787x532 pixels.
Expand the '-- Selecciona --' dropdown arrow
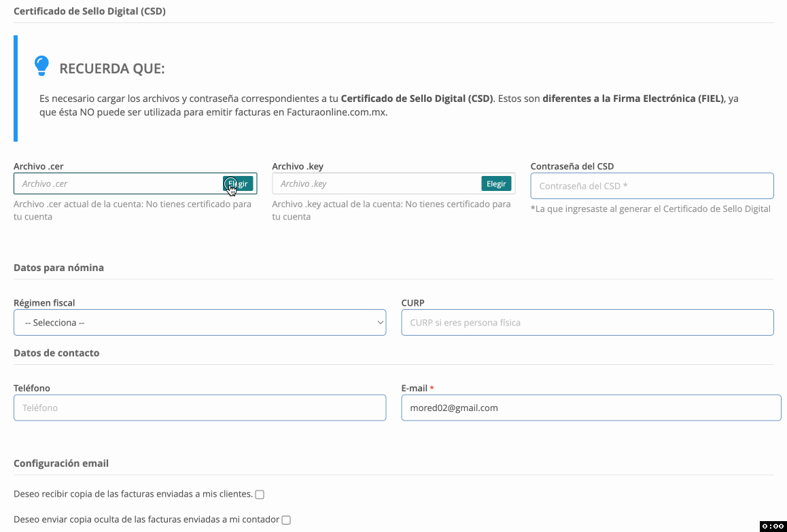[x=379, y=322]
